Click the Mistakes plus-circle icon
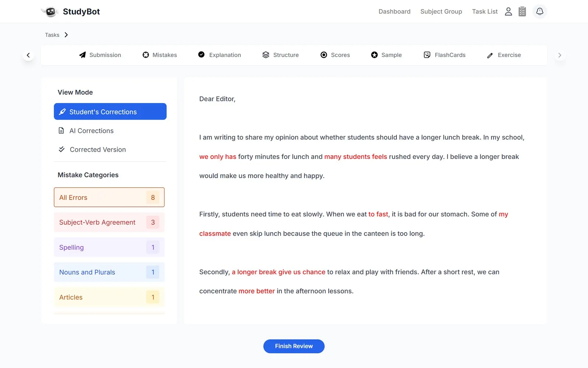Image resolution: width=588 pixels, height=368 pixels. click(146, 55)
